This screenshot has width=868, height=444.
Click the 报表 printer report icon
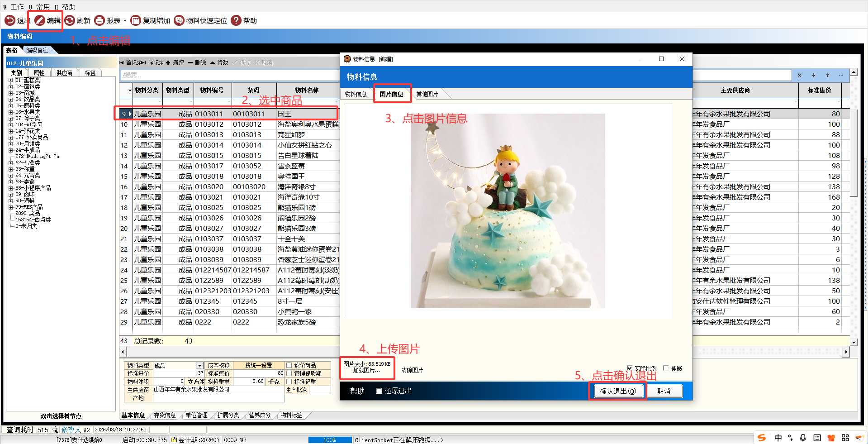point(100,20)
